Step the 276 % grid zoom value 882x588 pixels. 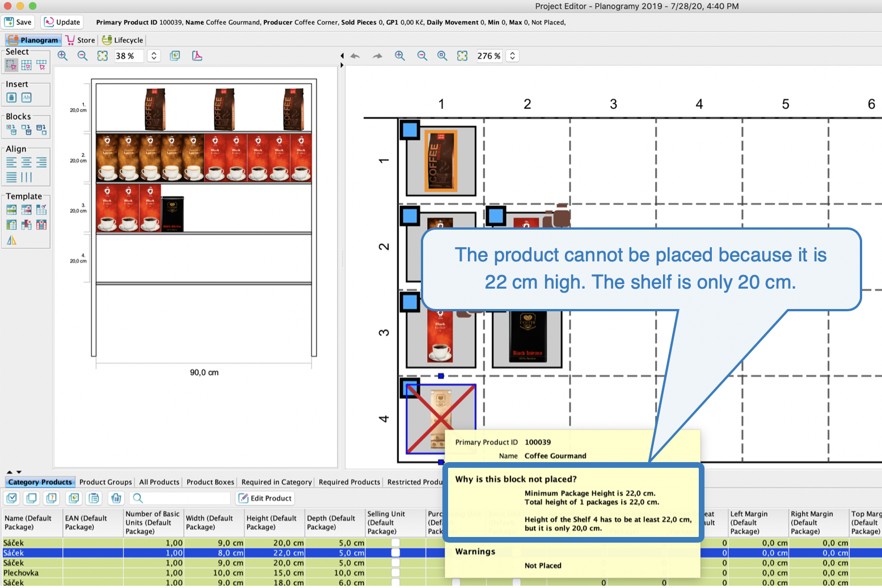click(512, 56)
